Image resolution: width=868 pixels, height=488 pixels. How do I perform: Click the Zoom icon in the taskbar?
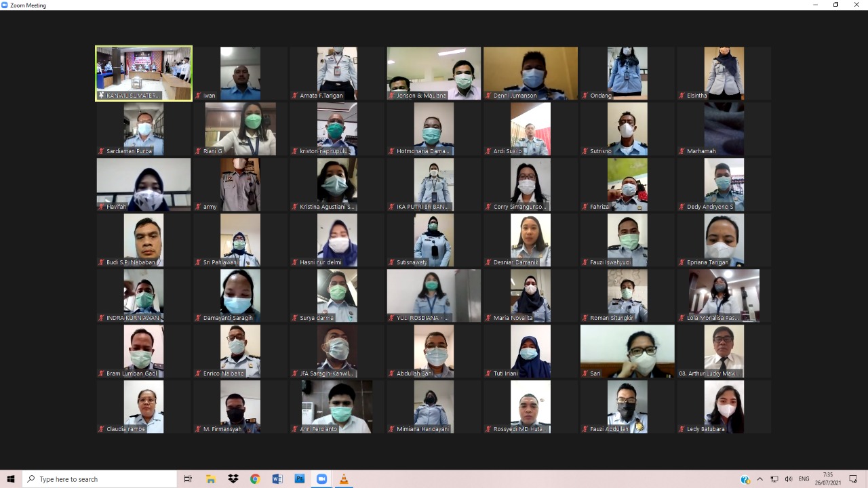321,479
